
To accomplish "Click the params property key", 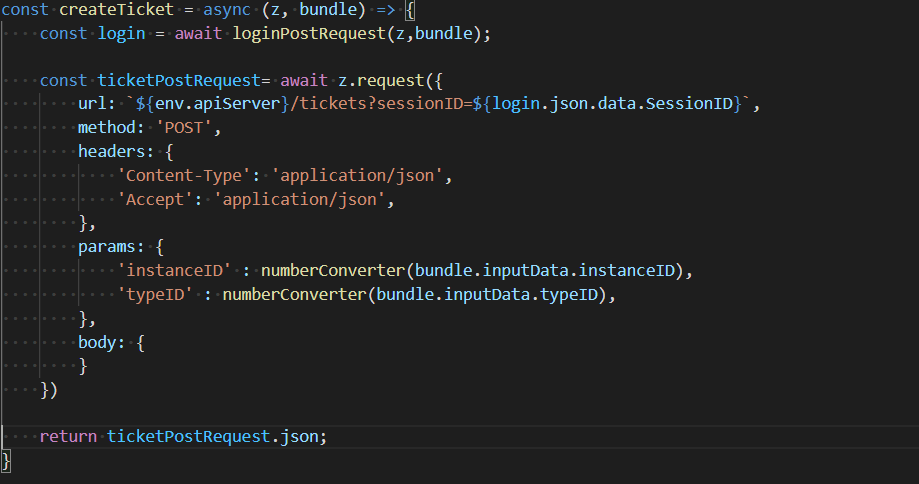I will click(107, 247).
